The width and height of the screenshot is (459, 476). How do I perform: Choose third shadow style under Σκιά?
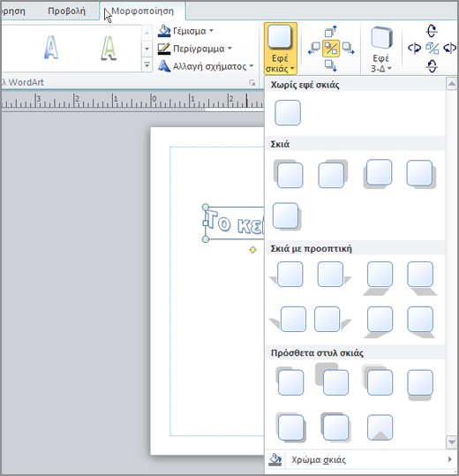coord(378,174)
